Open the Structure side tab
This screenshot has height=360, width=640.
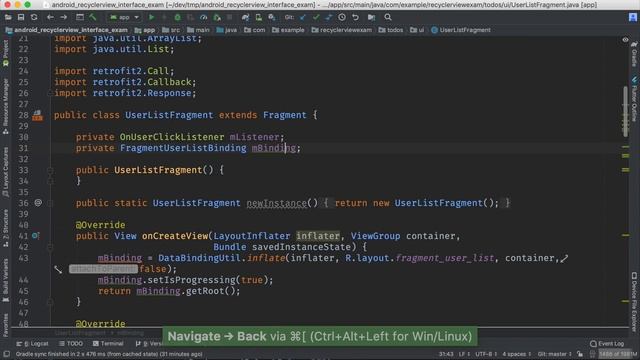(6, 228)
